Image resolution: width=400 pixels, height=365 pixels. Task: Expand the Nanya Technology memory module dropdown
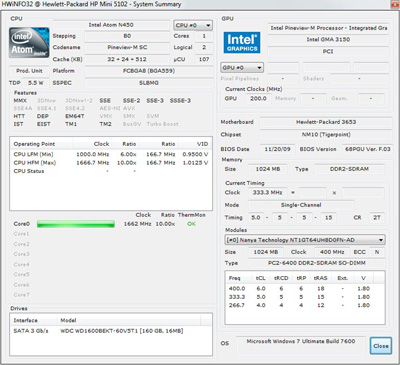click(305, 240)
